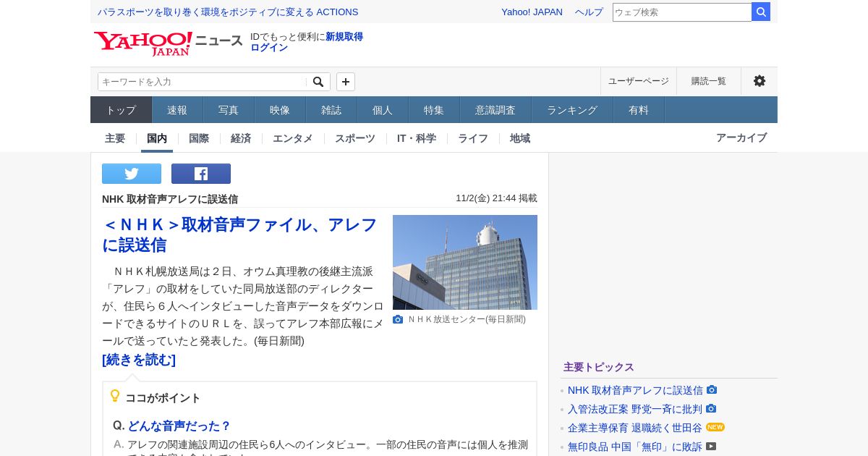Click the 主要トピックス heading

pos(599,367)
